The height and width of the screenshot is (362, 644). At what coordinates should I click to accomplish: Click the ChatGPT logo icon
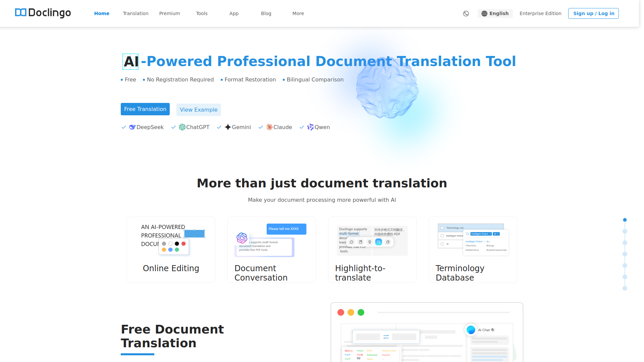(182, 127)
